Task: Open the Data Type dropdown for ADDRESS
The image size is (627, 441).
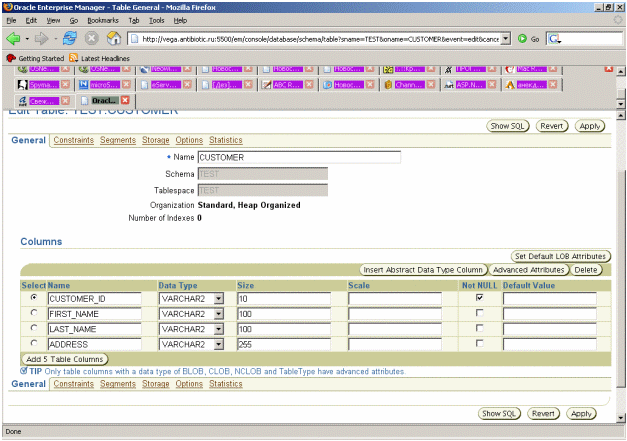Action: click(218, 344)
